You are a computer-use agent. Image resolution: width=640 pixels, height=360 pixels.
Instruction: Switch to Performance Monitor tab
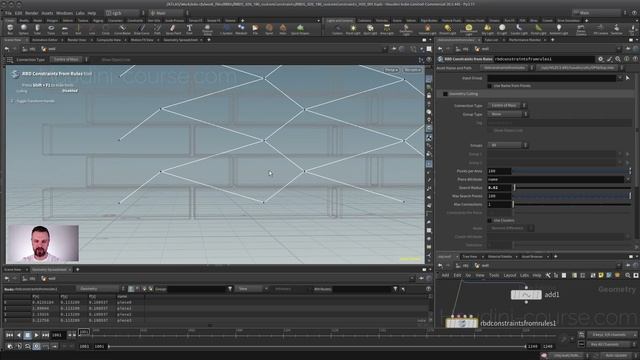[x=524, y=40]
